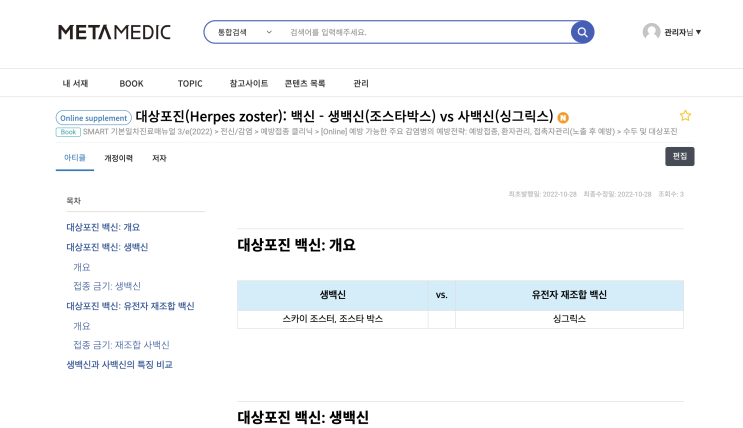
Task: Open the 통합검색 search type dropdown
Action: coord(245,32)
